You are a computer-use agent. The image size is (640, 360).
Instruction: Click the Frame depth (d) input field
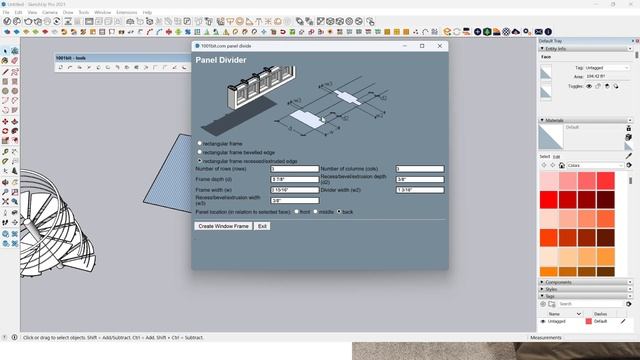294,179
